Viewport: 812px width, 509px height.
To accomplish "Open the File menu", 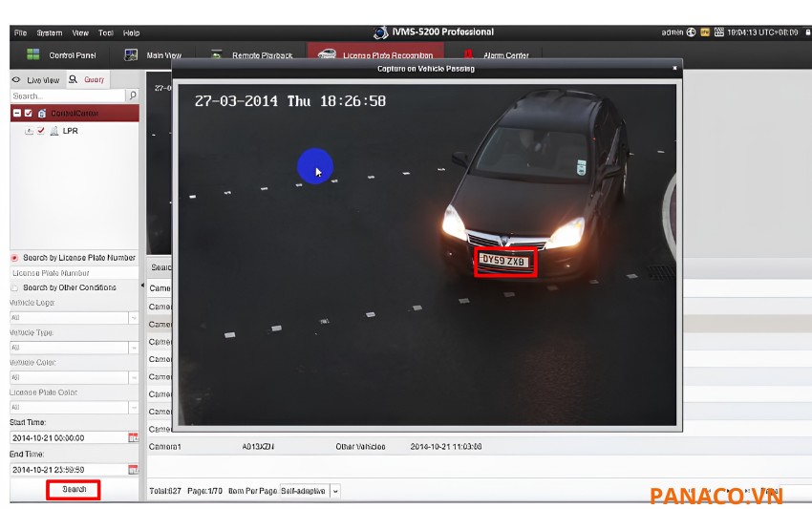I will 20,32.
